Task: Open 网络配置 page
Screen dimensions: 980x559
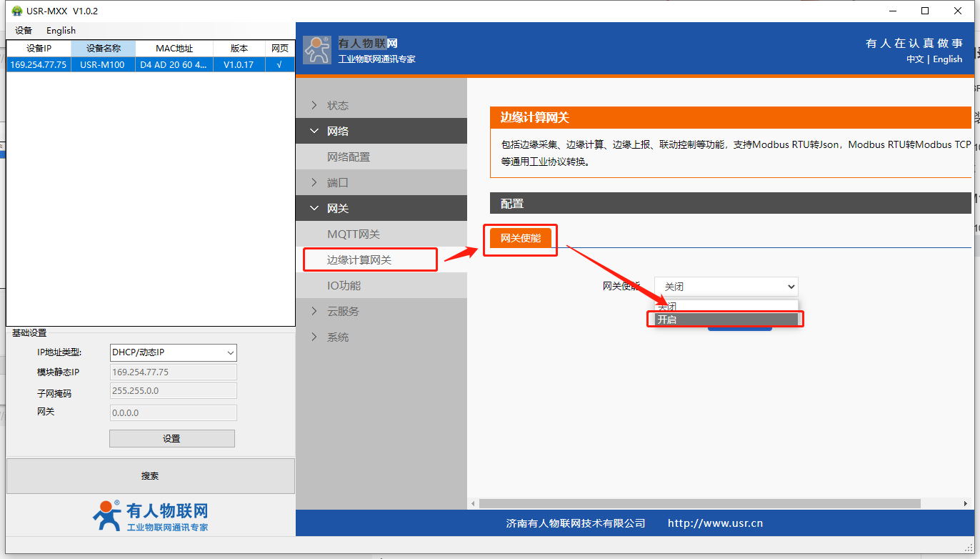Action: tap(381, 157)
